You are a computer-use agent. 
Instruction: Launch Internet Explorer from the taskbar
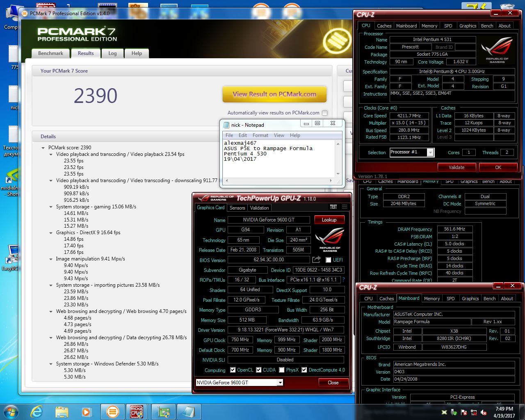[37, 412]
